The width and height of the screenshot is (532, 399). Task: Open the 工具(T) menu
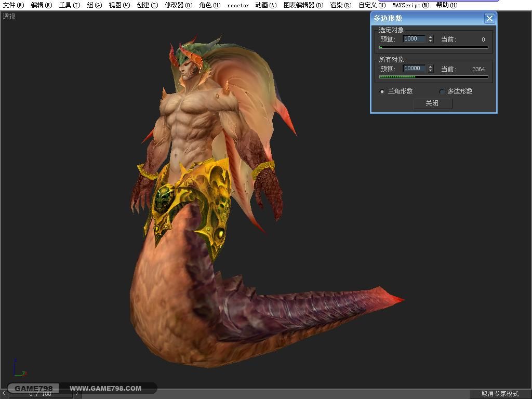tap(70, 5)
